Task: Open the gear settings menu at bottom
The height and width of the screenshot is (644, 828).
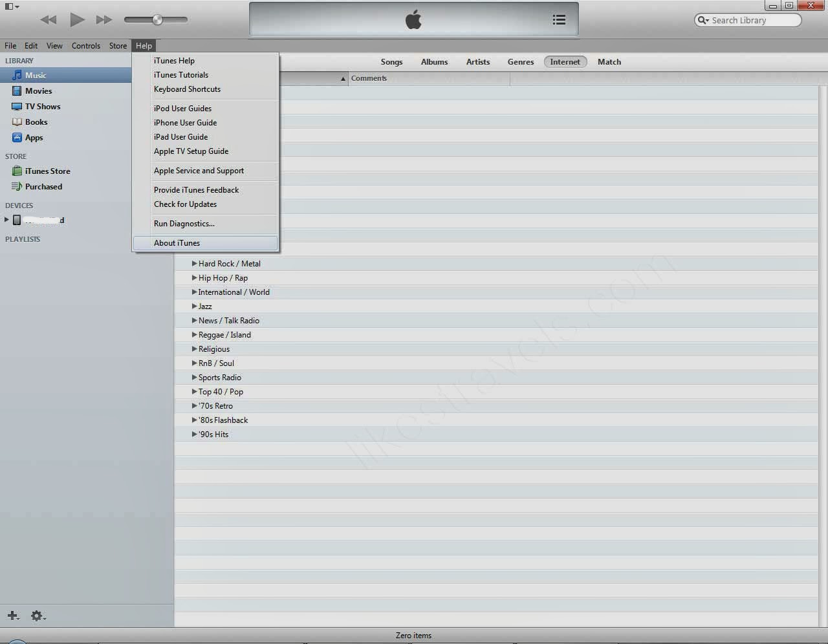Action: pyautogui.click(x=38, y=616)
